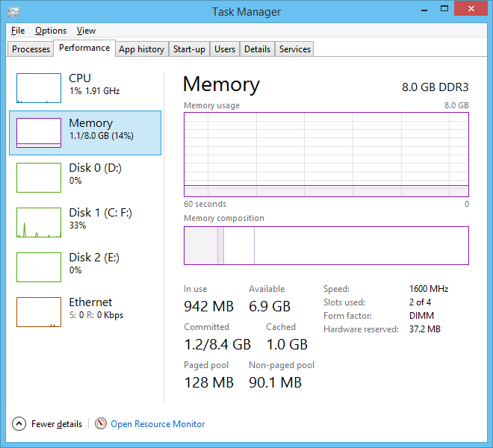
Task: Switch to the Processes tab
Action: pyautogui.click(x=31, y=49)
